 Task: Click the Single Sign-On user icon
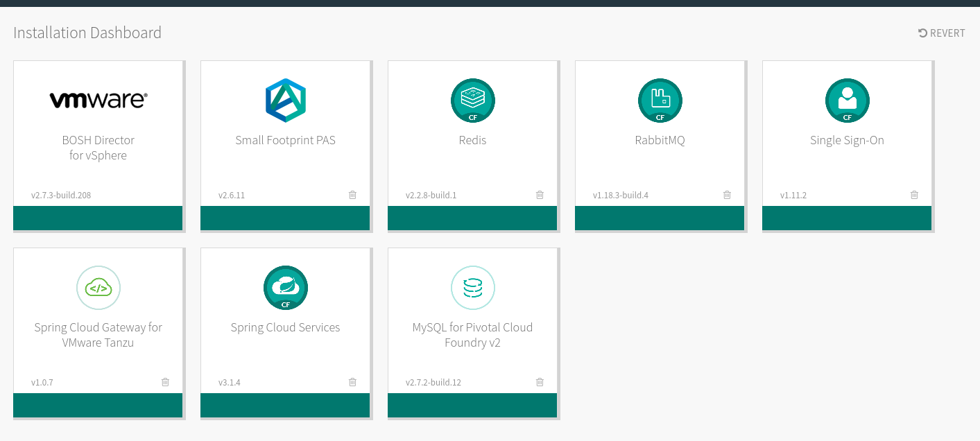[847, 101]
